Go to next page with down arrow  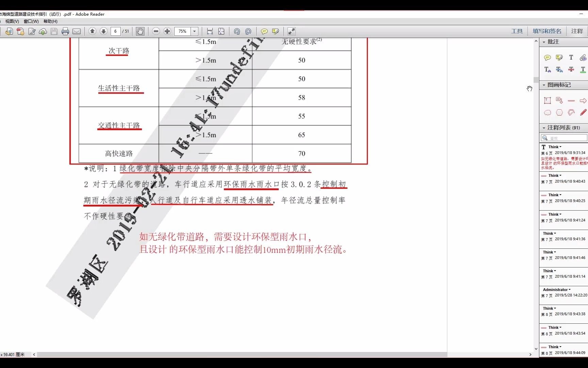tap(103, 31)
